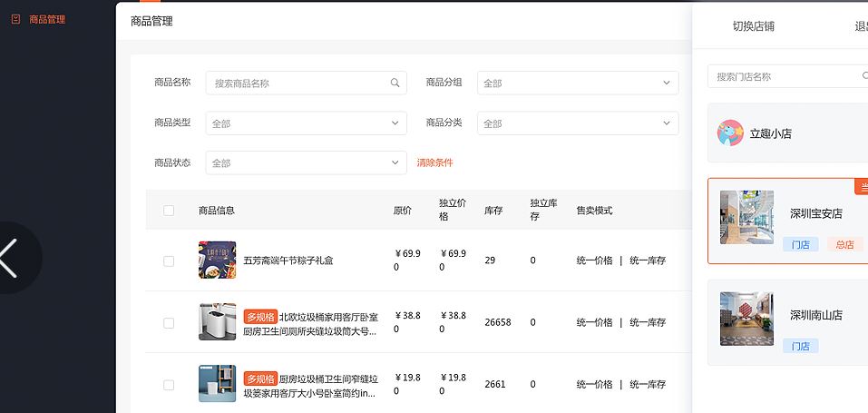Open the 商品分类 dropdown

(577, 123)
